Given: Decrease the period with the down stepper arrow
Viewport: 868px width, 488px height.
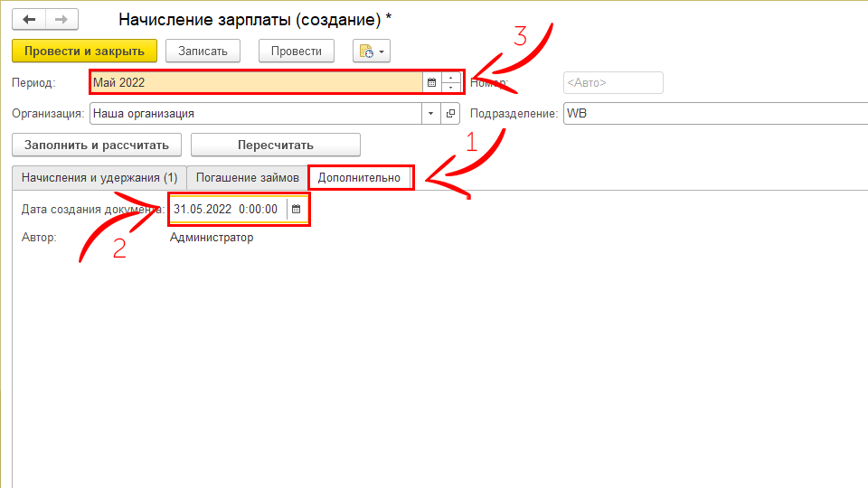Looking at the screenshot, I should 451,88.
